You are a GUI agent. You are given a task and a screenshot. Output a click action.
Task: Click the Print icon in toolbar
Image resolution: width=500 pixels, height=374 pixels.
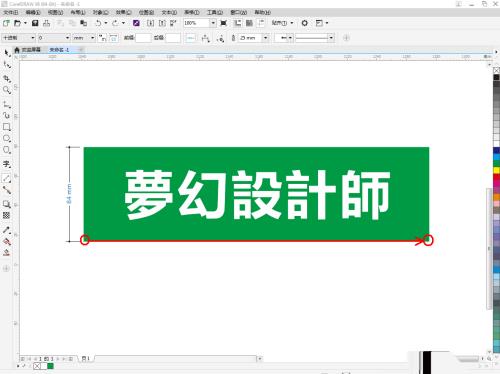[x=47, y=23]
